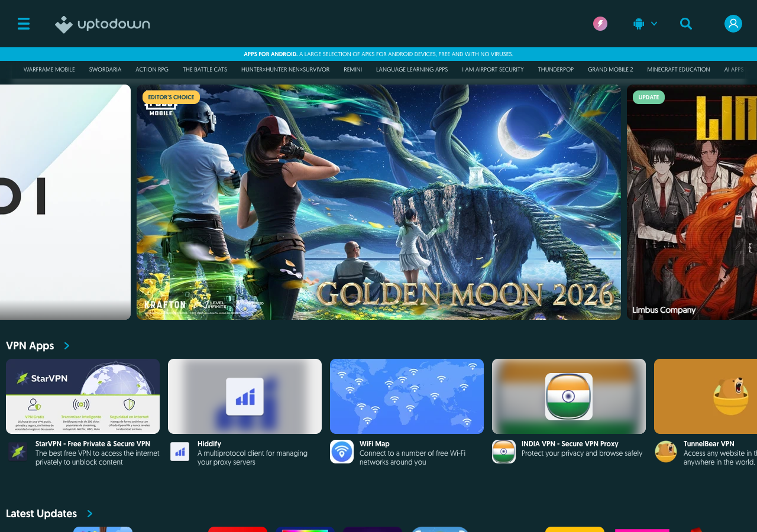Image resolution: width=757 pixels, height=532 pixels.
Task: Click the StarVPN app icon
Action: pyautogui.click(x=17, y=451)
